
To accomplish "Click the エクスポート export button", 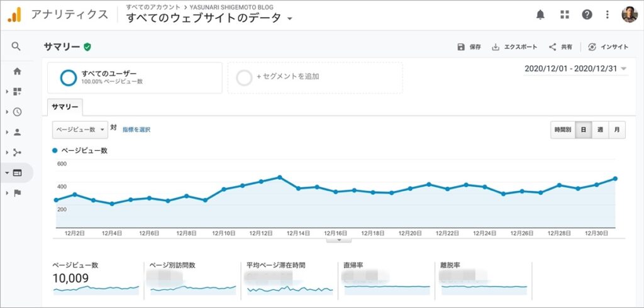I will coord(514,47).
